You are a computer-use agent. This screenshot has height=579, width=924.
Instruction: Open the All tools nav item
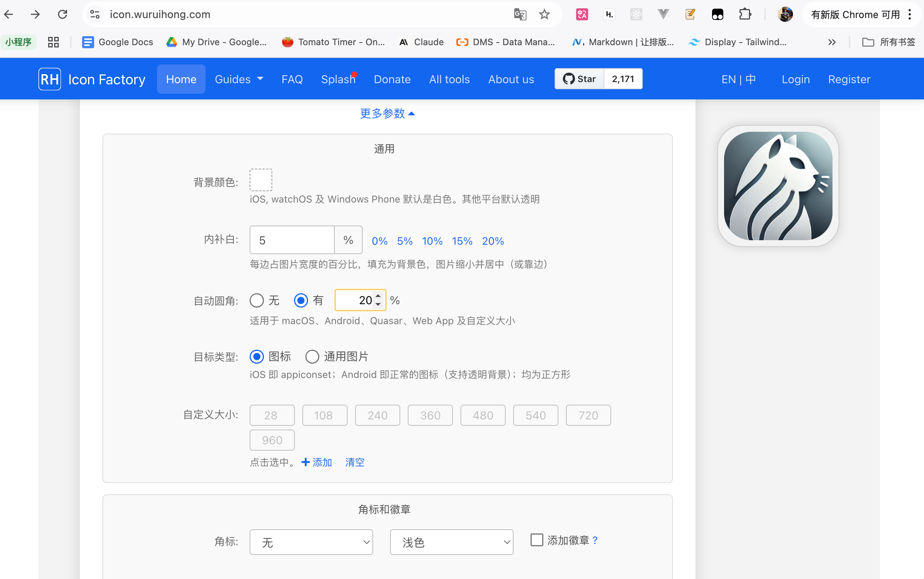pos(449,79)
